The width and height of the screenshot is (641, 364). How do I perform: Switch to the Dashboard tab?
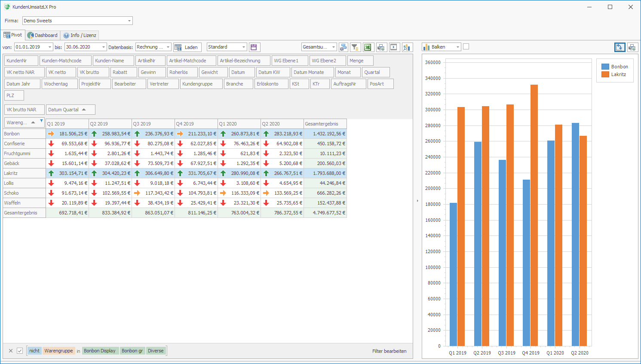(42, 35)
